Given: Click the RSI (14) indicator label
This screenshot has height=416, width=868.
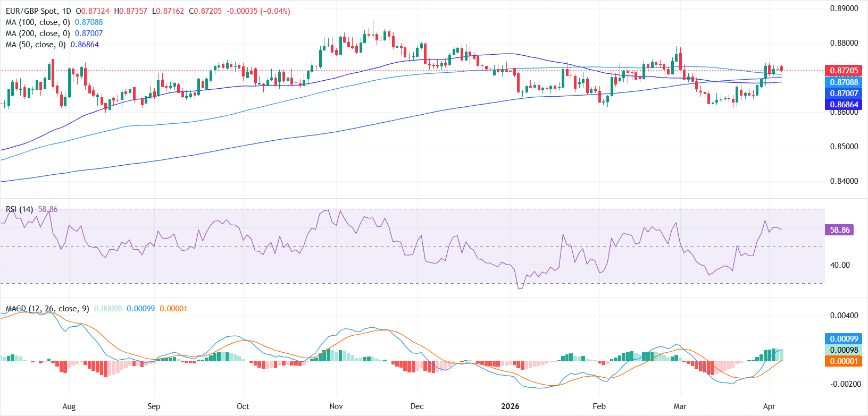Looking at the screenshot, I should tap(19, 209).
